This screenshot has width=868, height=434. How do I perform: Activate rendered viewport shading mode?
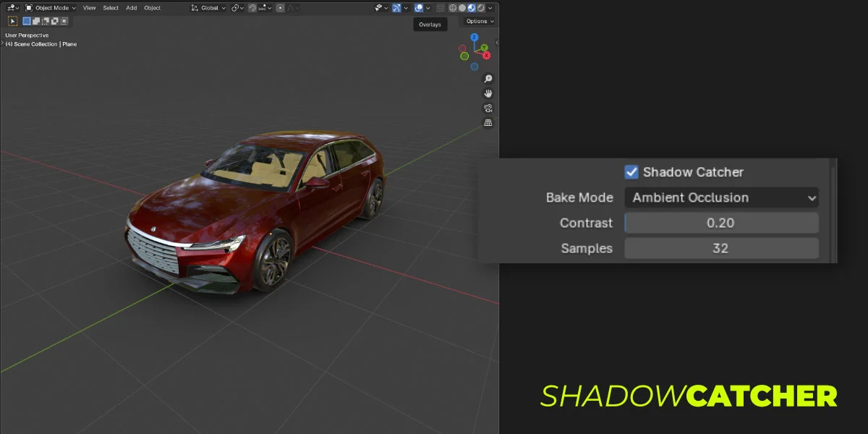480,7
